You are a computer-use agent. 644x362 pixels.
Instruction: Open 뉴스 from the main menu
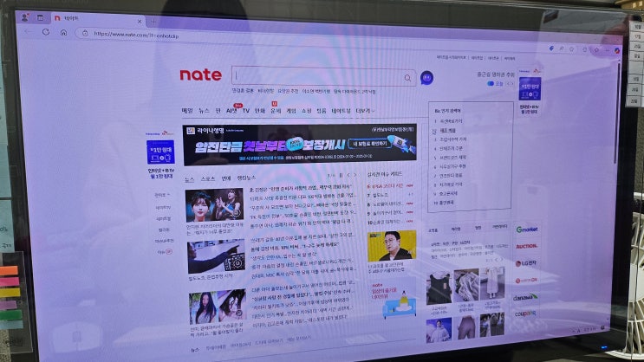click(x=204, y=110)
